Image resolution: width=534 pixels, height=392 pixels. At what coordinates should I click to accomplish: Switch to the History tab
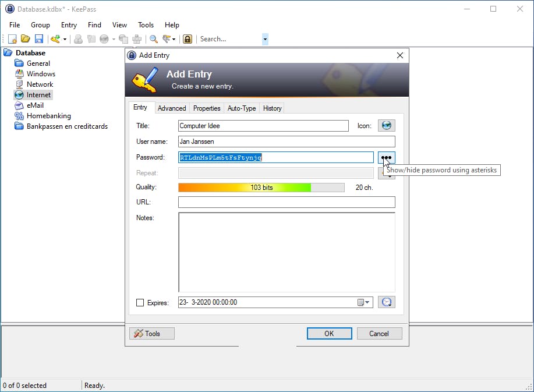tap(272, 108)
